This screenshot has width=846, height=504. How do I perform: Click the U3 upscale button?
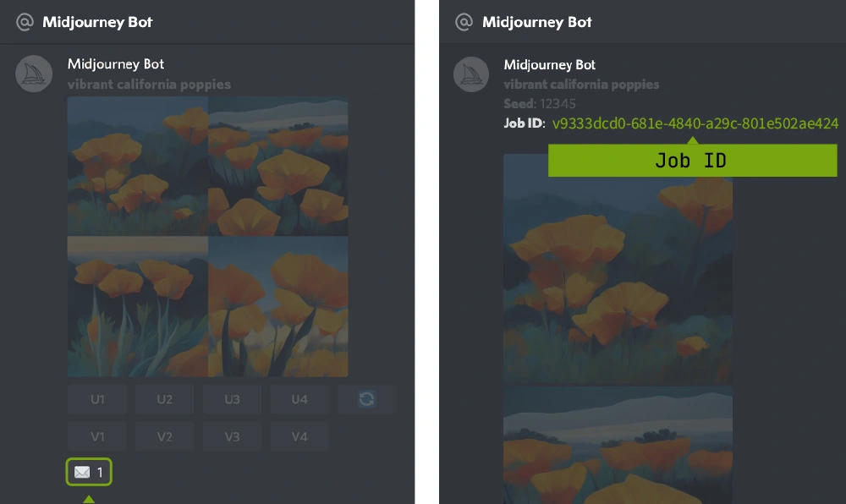click(232, 399)
